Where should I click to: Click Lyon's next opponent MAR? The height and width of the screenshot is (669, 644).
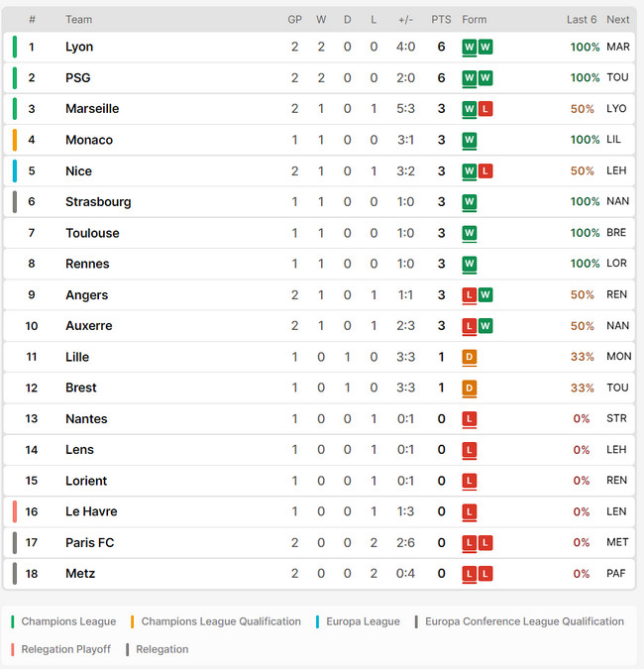[618, 47]
